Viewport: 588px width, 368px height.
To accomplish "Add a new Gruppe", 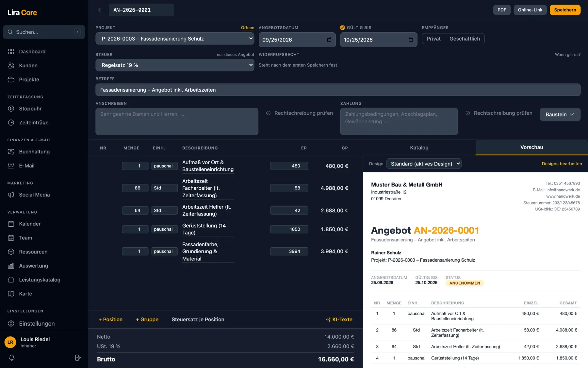I will click(x=147, y=320).
